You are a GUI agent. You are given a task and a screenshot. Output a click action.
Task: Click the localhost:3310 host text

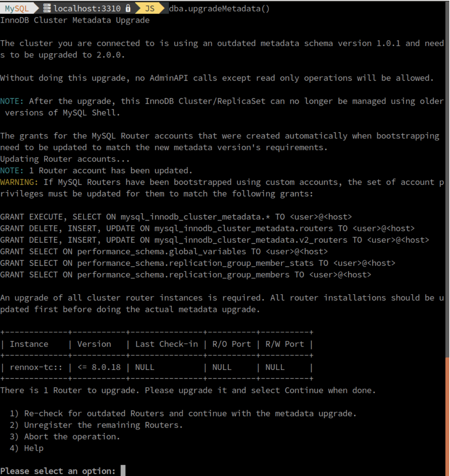[87, 9]
